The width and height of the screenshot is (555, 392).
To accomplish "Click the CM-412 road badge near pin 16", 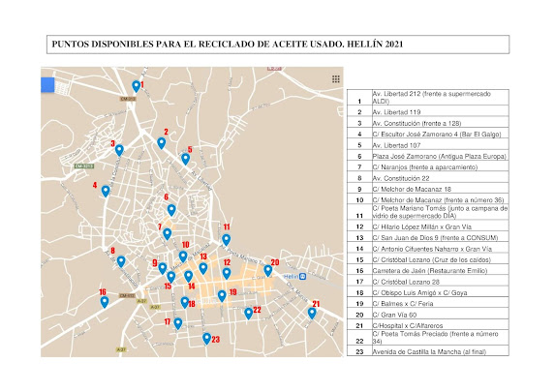I will coord(127,295).
